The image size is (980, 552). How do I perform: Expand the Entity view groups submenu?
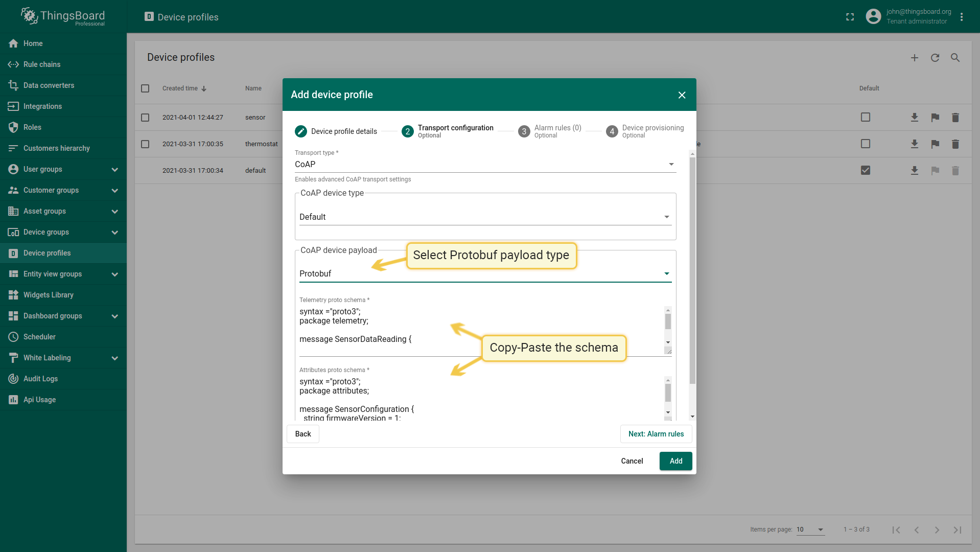coord(115,274)
